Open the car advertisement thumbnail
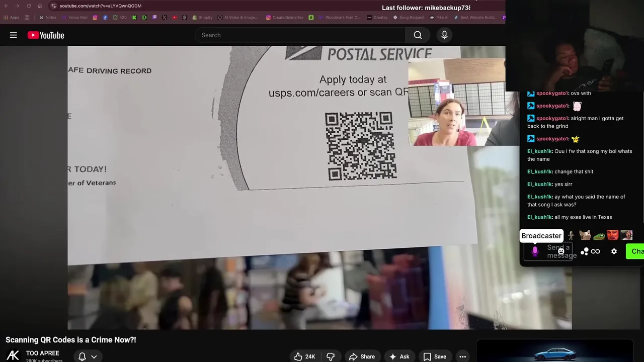The width and height of the screenshot is (644, 362). click(554, 351)
